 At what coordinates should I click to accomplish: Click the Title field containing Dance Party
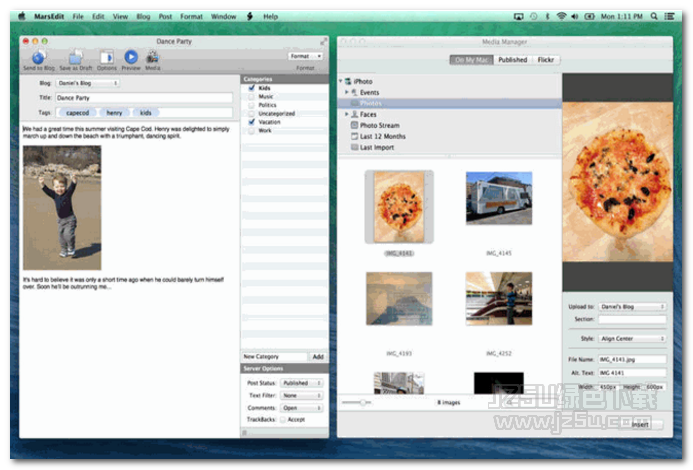(144, 98)
